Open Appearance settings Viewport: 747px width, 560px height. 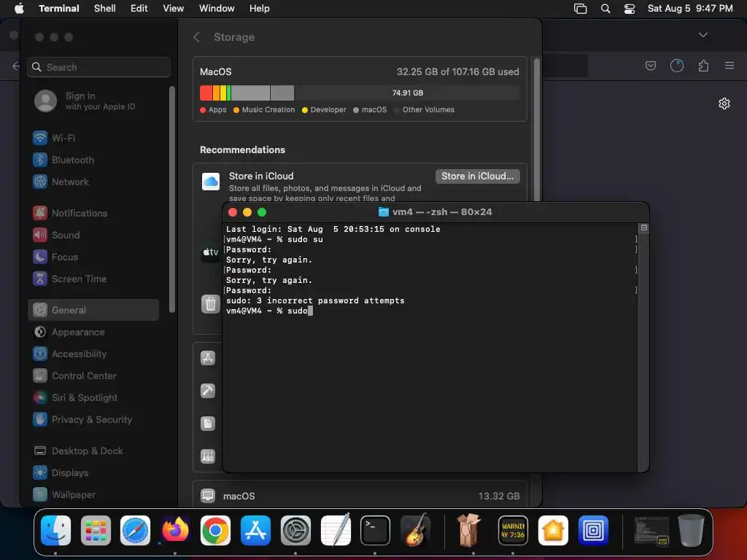tap(69, 332)
